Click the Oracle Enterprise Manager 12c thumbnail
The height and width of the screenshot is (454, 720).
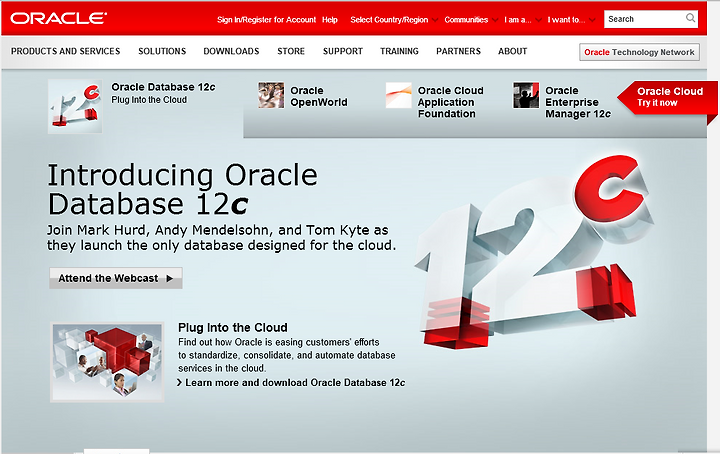coord(526,95)
